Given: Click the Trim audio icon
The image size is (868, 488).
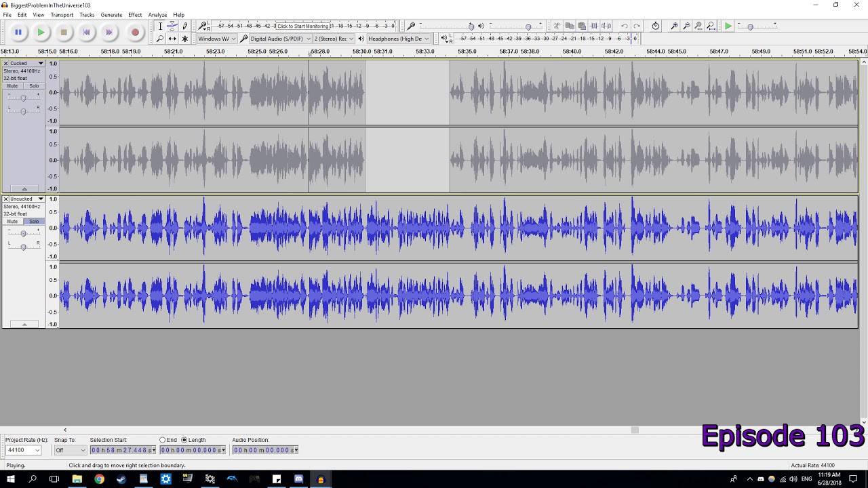Looking at the screenshot, I should click(594, 26).
